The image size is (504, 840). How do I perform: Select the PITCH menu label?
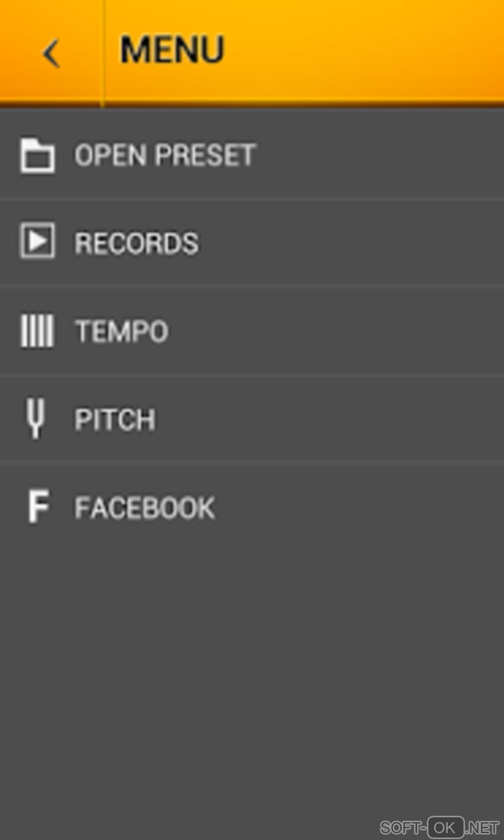pyautogui.click(x=115, y=420)
